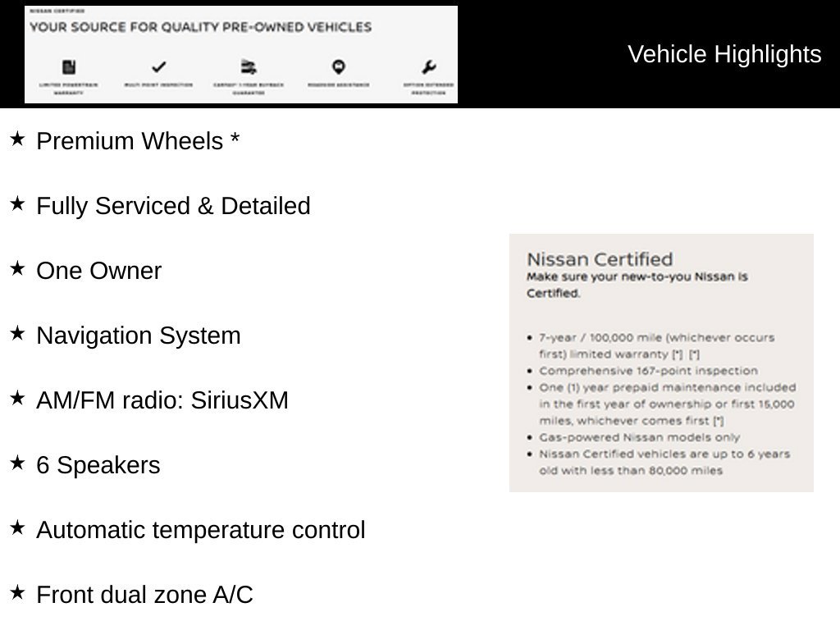Image resolution: width=840 pixels, height=630 pixels.
Task: Click the star beside AM/FM radio: SiriusXM
Action: 17,398
